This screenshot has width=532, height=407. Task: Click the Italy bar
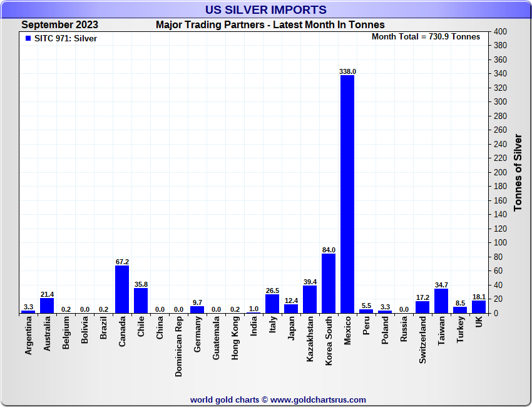tap(272, 304)
